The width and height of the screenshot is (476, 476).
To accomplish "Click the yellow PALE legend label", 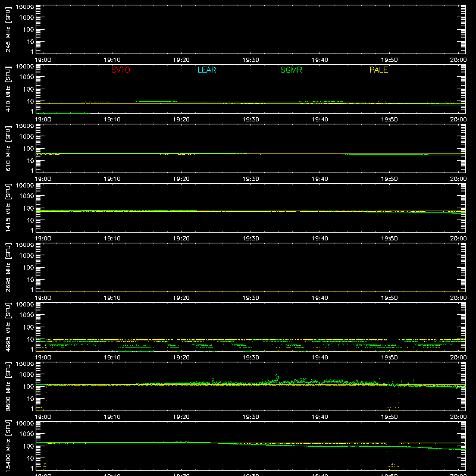I will click(378, 70).
